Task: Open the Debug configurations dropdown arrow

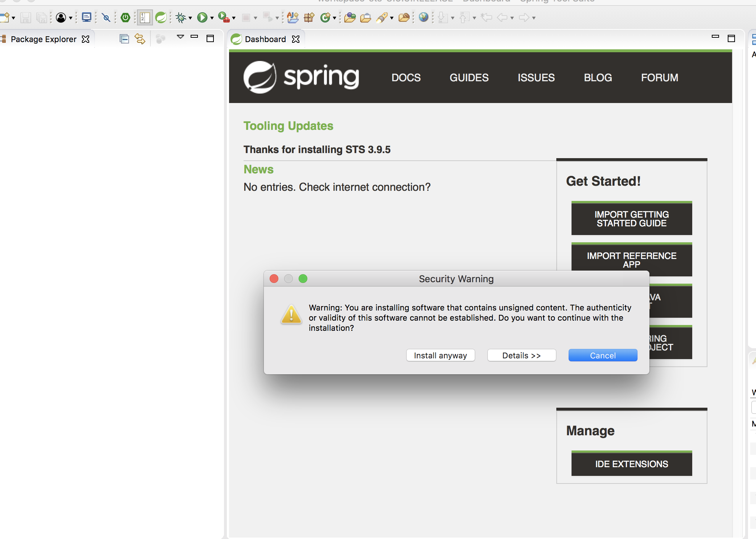Action: pos(190,18)
